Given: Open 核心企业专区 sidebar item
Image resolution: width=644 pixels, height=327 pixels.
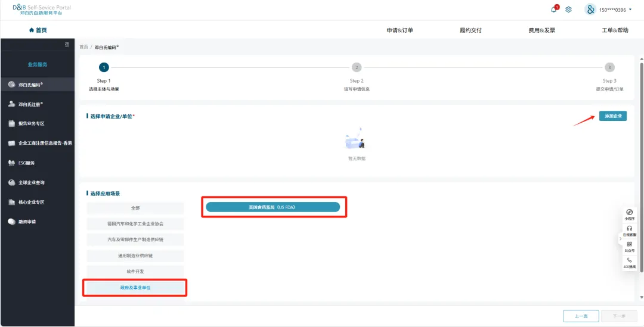Looking at the screenshot, I should point(38,203).
